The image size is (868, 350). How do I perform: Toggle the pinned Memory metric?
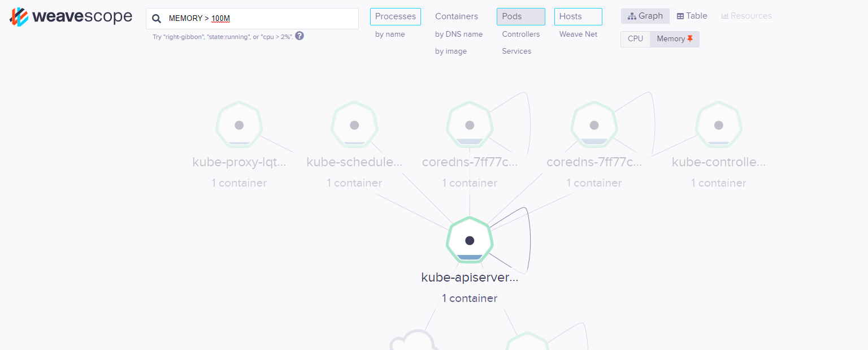(x=675, y=39)
